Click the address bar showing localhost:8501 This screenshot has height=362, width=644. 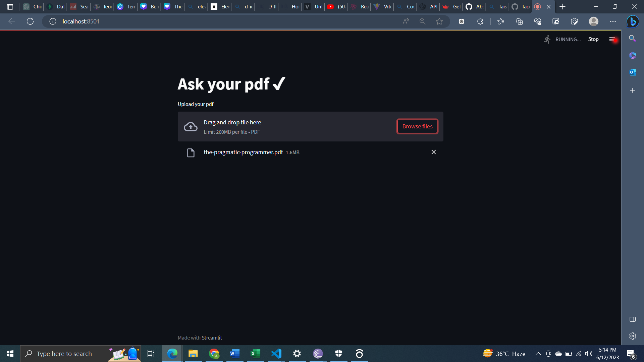[x=221, y=21]
